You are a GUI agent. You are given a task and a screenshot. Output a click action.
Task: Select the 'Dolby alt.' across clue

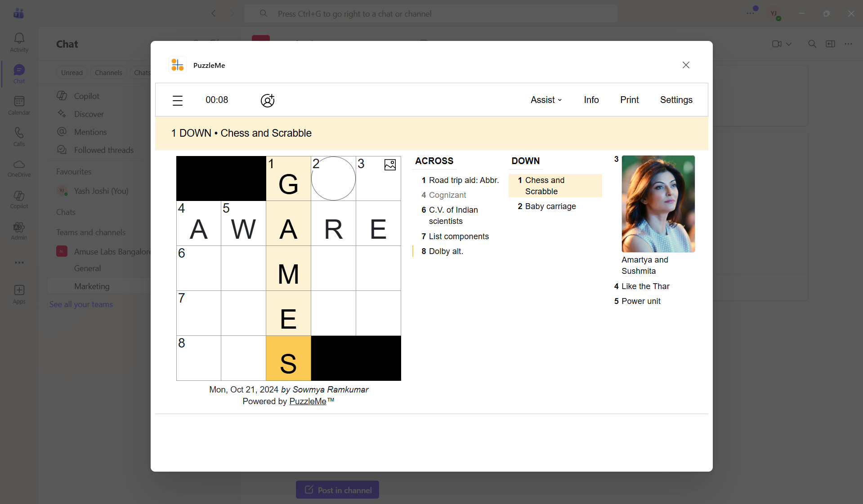[446, 251]
